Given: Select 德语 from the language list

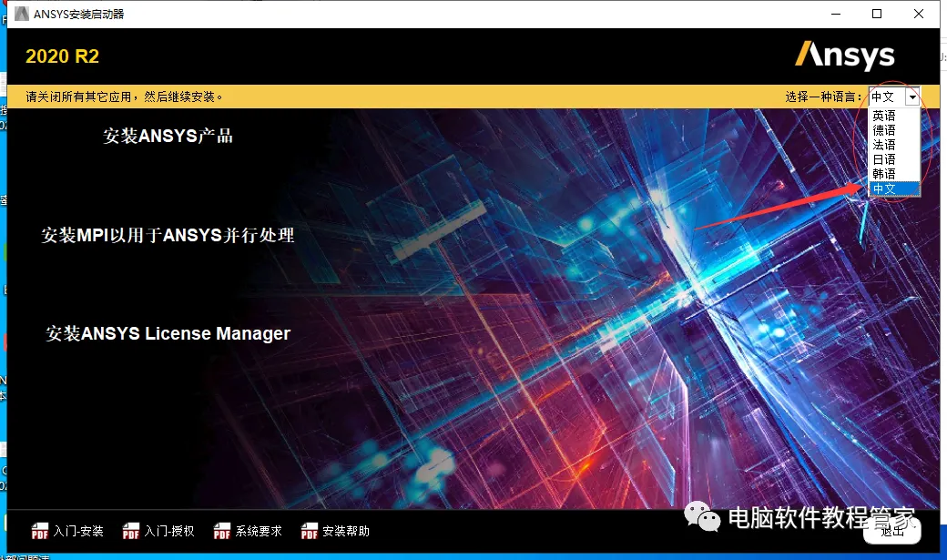Looking at the screenshot, I should pyautogui.click(x=894, y=130).
